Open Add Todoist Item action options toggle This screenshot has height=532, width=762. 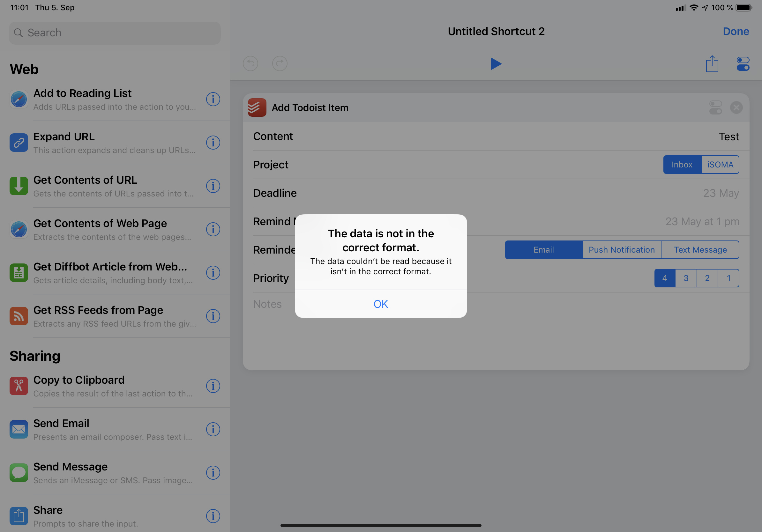[x=715, y=107]
